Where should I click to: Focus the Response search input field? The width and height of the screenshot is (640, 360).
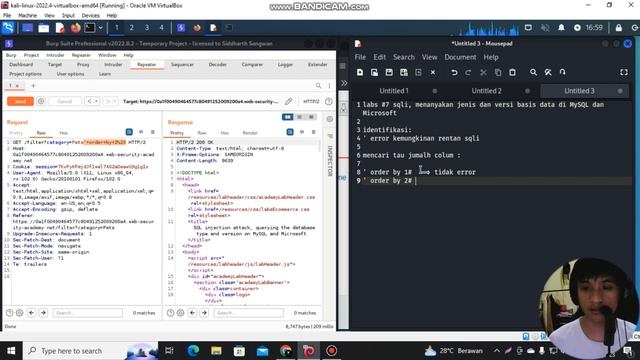tap(248, 313)
